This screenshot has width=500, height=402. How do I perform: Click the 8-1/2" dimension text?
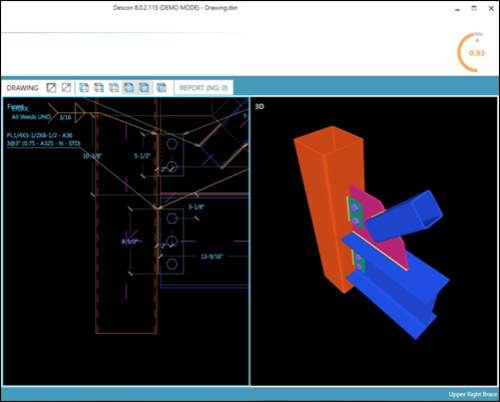coord(130,241)
